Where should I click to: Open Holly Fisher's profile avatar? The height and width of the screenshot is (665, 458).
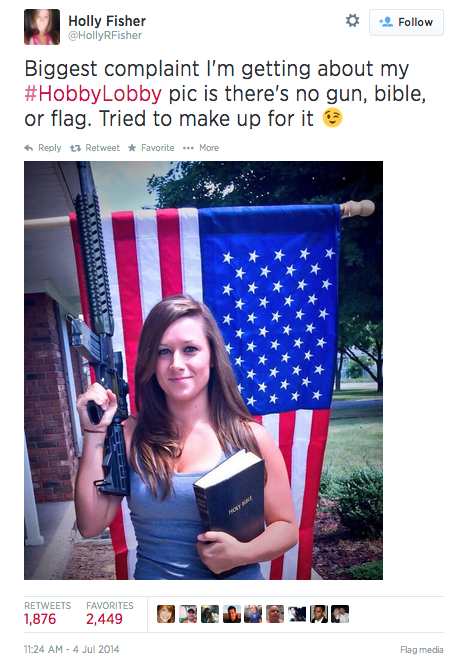42,27
